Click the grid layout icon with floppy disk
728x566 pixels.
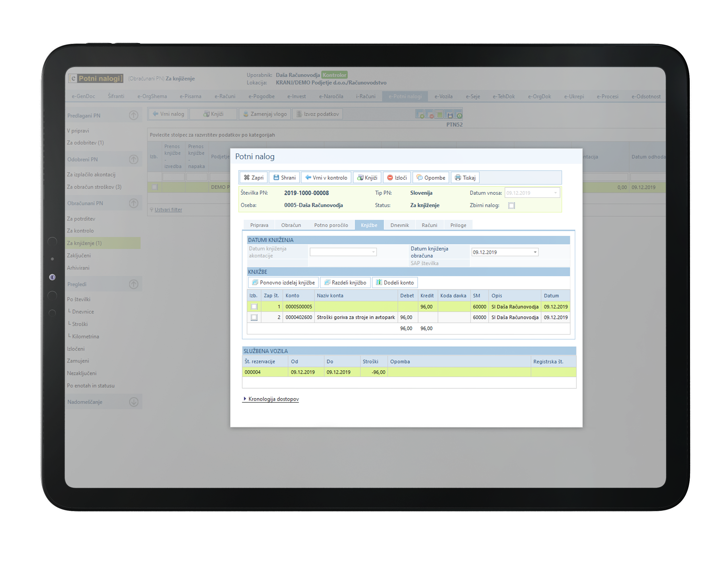(448, 114)
